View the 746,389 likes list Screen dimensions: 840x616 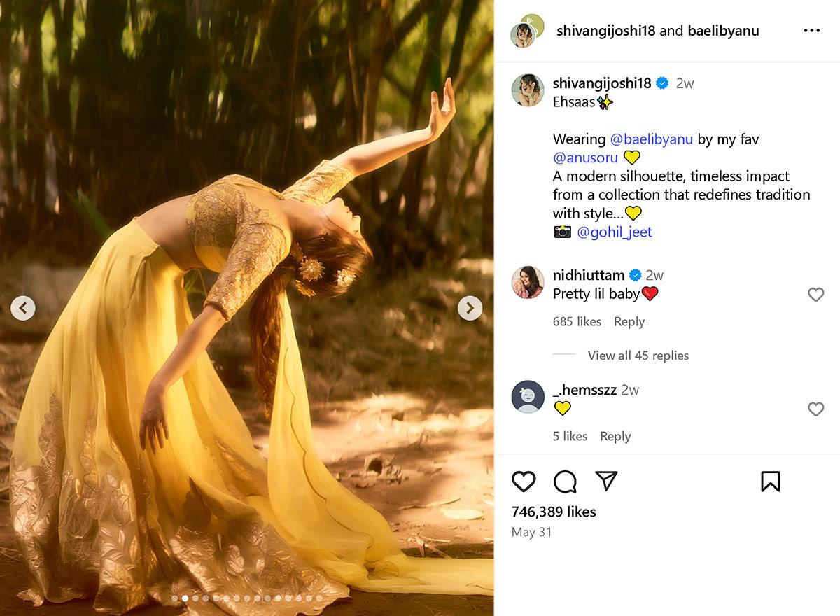click(554, 512)
